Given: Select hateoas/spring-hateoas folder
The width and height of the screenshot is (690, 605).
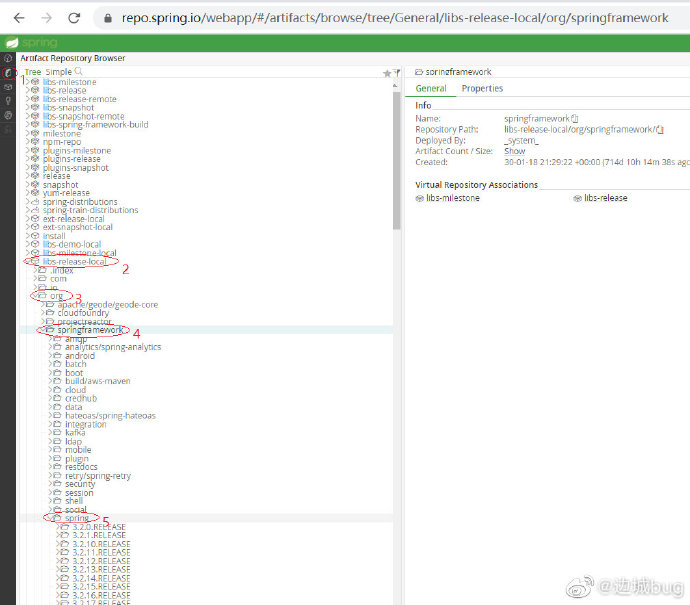Looking at the screenshot, I should tap(110, 415).
